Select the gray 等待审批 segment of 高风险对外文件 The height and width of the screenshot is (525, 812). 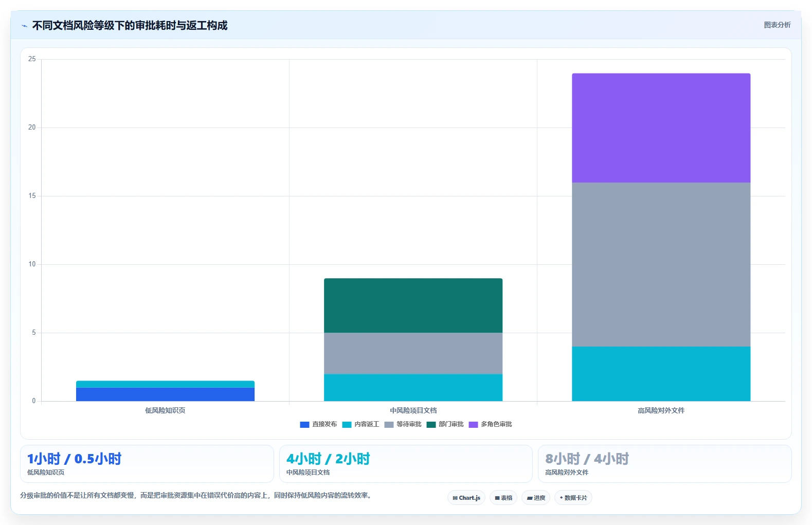[x=661, y=265]
